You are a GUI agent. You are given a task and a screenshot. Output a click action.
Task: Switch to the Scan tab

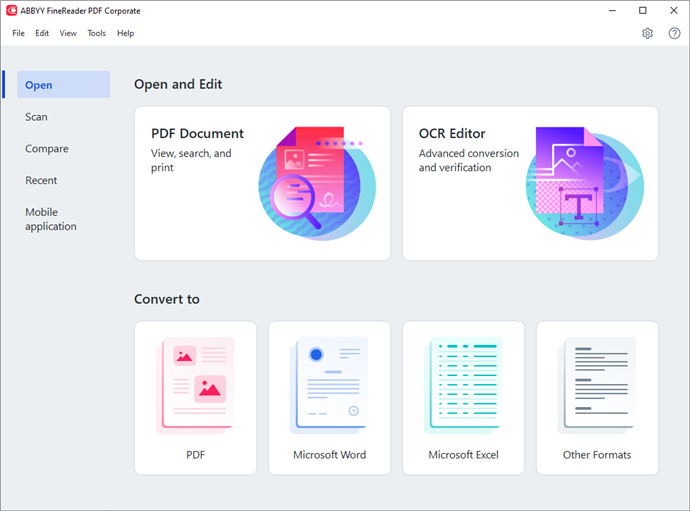pos(36,117)
